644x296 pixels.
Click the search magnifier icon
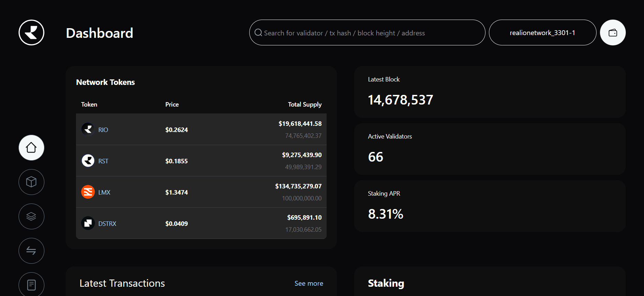point(258,33)
